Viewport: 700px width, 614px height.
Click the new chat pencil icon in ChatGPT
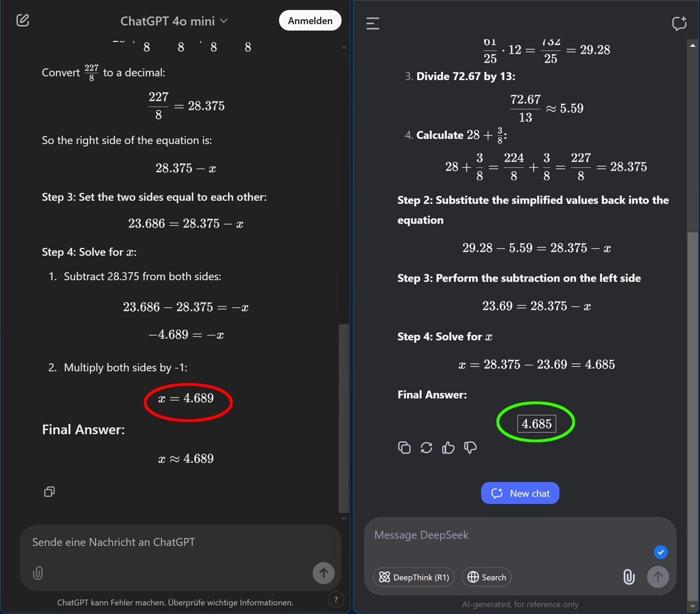coord(23,20)
